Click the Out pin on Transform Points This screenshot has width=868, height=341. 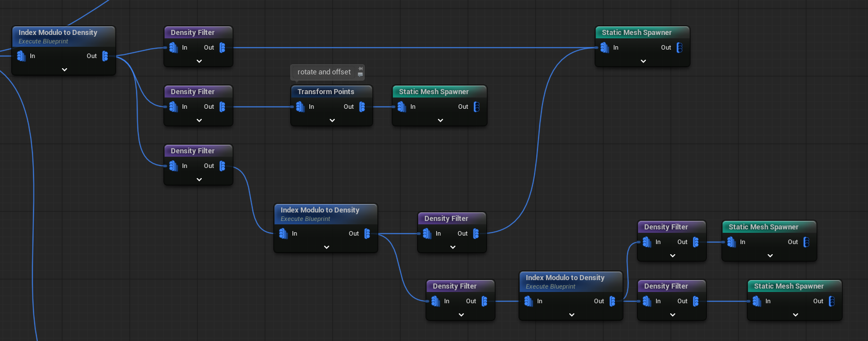tap(362, 107)
